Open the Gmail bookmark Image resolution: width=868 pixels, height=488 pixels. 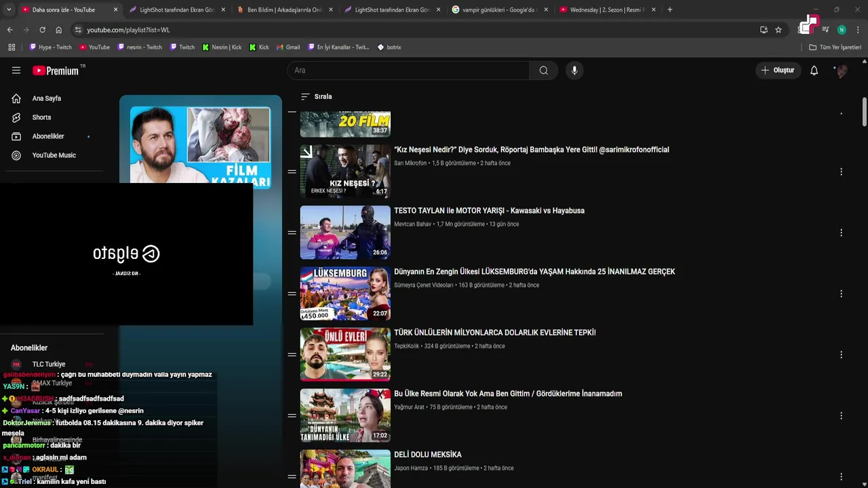click(x=288, y=47)
